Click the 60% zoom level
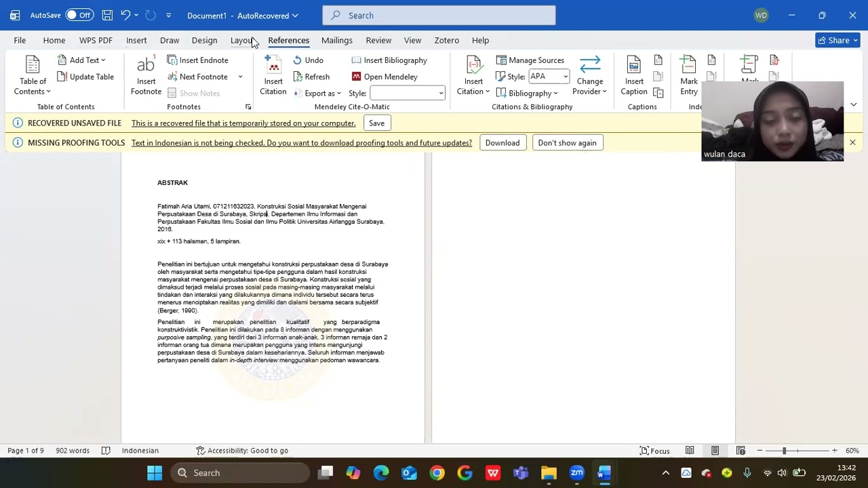Screen dimensions: 868x488 pos(852,451)
